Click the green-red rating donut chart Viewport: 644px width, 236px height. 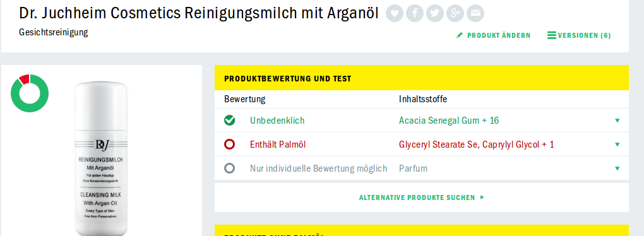30,93
